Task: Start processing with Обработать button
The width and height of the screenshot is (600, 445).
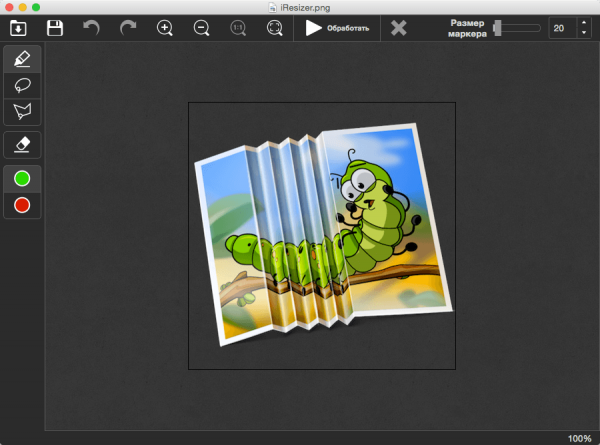Action: click(x=337, y=28)
